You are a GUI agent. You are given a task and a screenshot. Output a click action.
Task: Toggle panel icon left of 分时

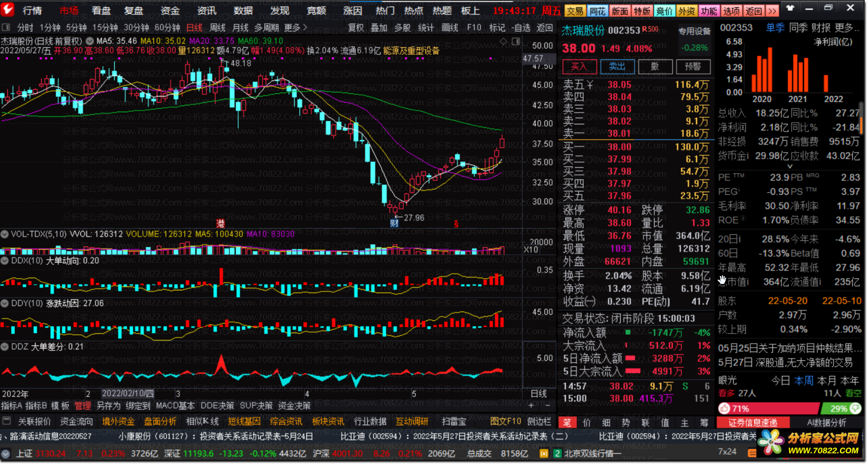point(5,27)
